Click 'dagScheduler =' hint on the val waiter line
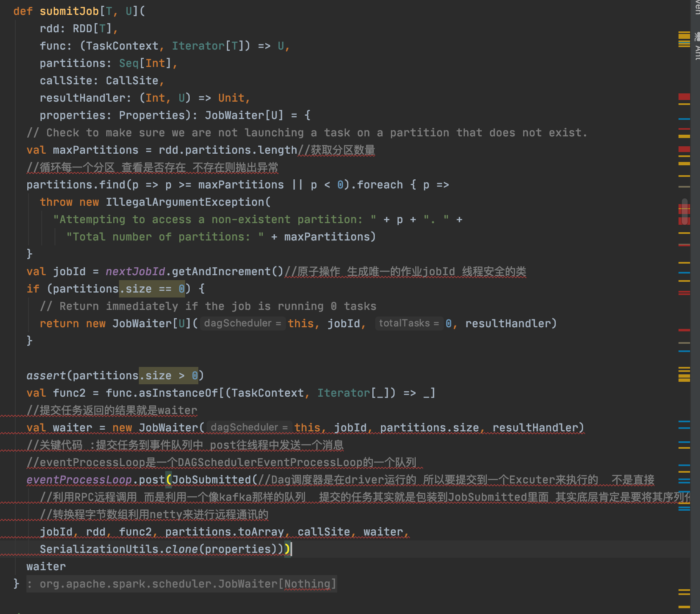The image size is (700, 614). click(x=249, y=427)
